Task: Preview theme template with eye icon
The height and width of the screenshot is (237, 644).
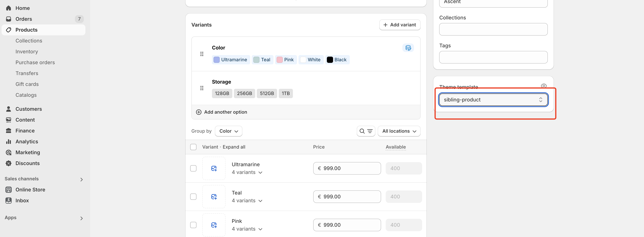Action: tap(543, 86)
